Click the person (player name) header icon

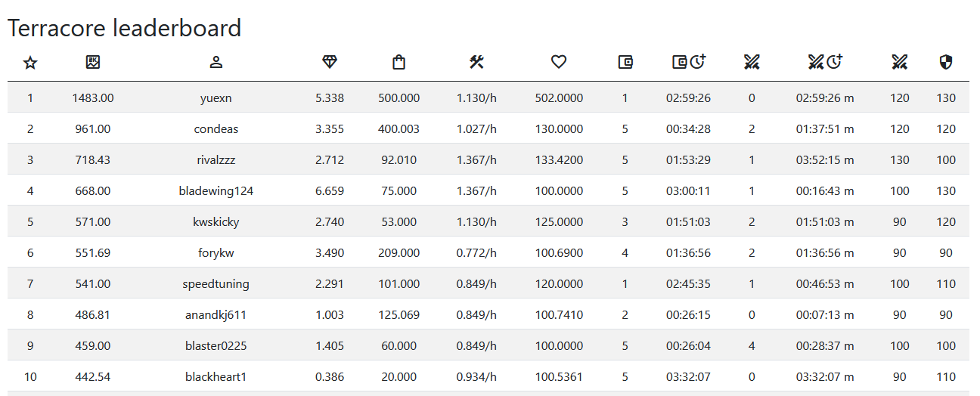tap(216, 63)
